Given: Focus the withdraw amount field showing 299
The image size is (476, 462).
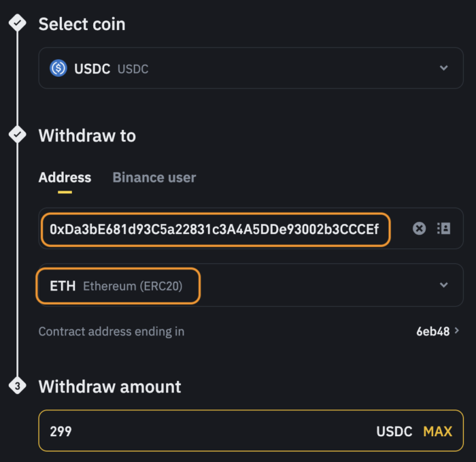Looking at the screenshot, I should click(x=251, y=431).
